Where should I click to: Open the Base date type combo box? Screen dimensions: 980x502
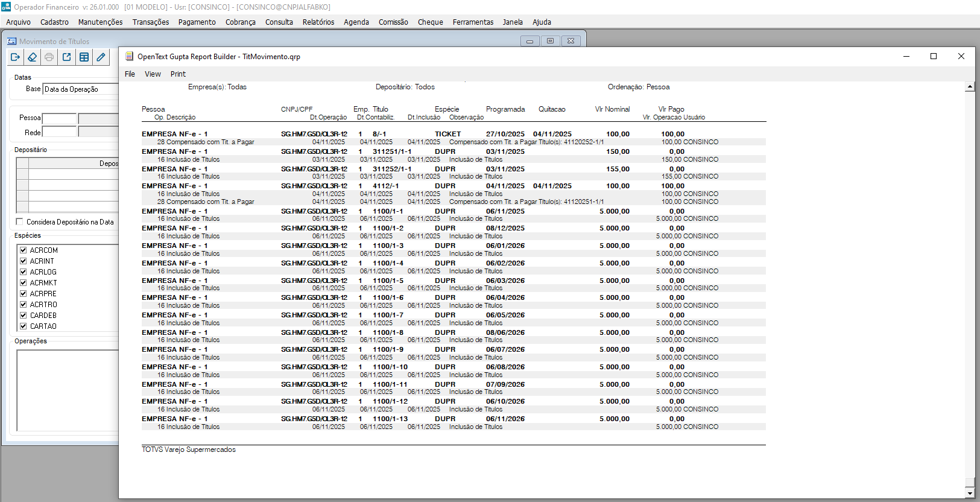tap(80, 89)
